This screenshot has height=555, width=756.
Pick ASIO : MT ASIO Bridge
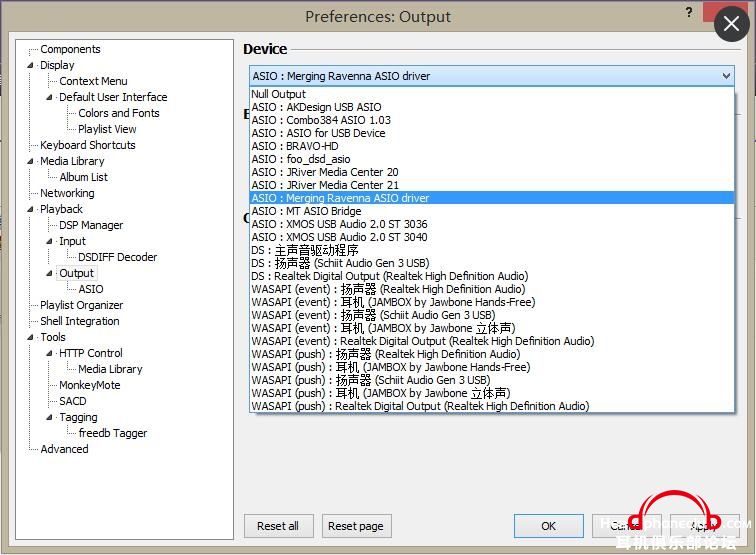(x=492, y=211)
